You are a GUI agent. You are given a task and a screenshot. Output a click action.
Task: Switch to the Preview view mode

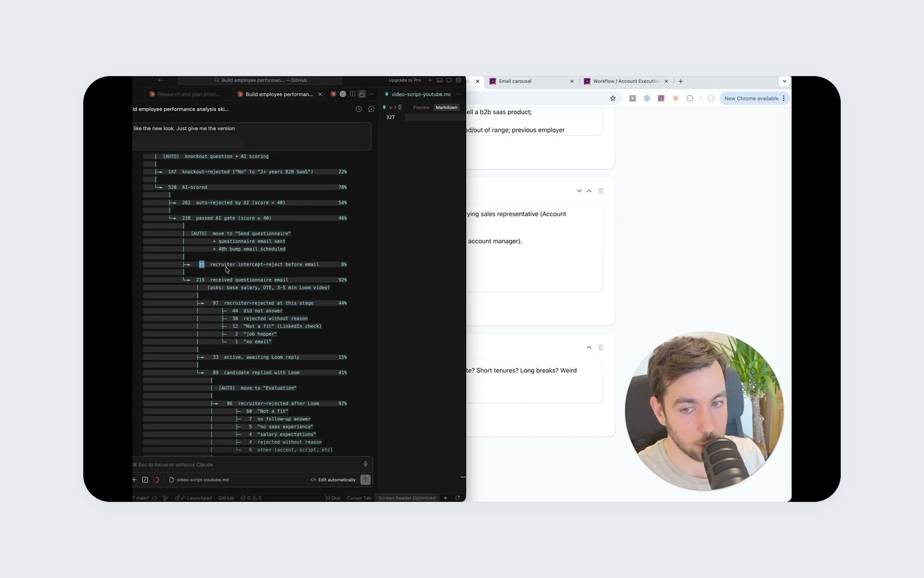pos(421,107)
